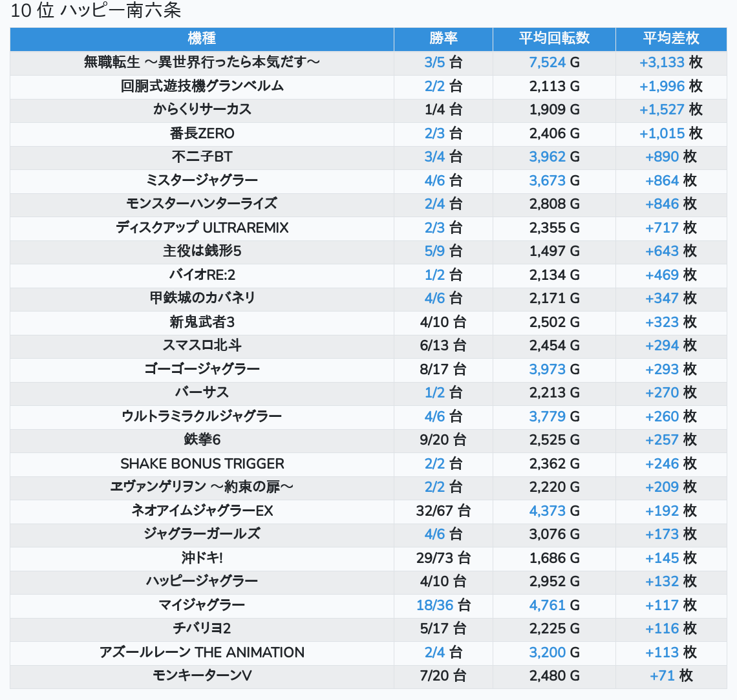Click the +71 枚 value for モンキーターンV
737x700 pixels.
coord(671,676)
